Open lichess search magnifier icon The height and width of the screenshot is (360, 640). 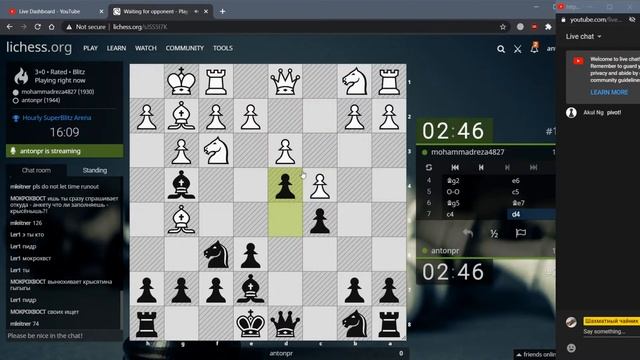[501, 49]
